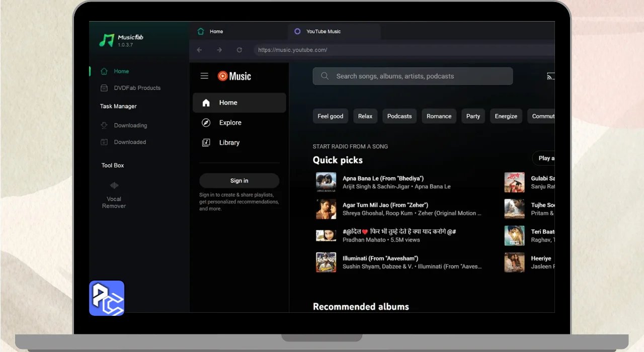
Task: Click the browser forward arrow
Action: click(219, 50)
